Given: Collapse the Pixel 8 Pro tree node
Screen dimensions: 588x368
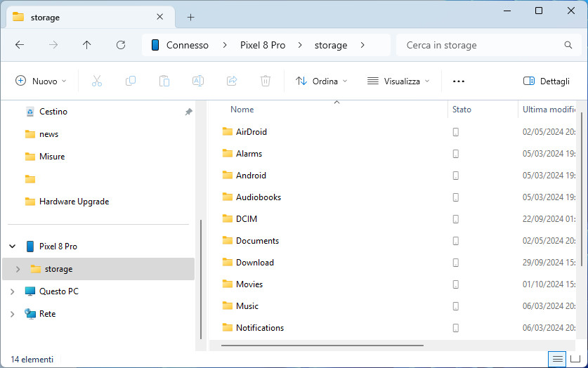Looking at the screenshot, I should click(12, 247).
